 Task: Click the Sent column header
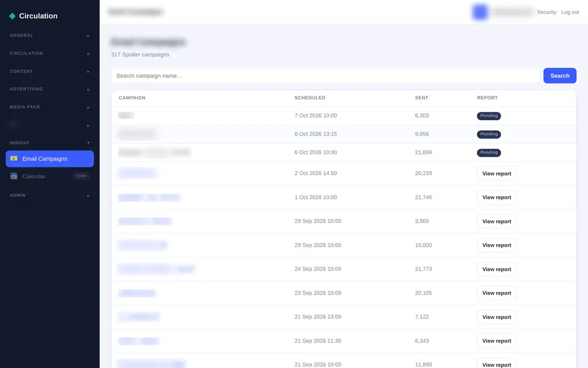[421, 98]
